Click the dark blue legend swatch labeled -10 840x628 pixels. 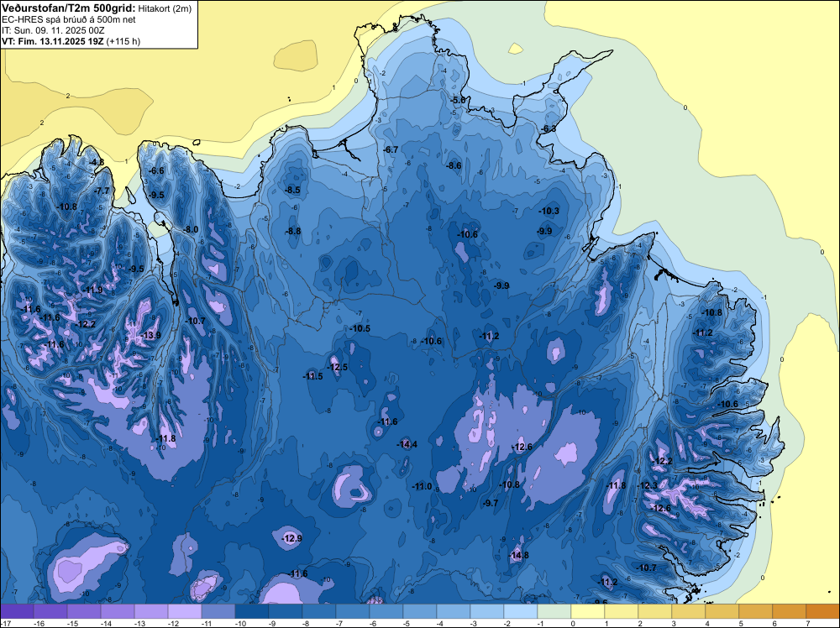pyautogui.click(x=252, y=611)
